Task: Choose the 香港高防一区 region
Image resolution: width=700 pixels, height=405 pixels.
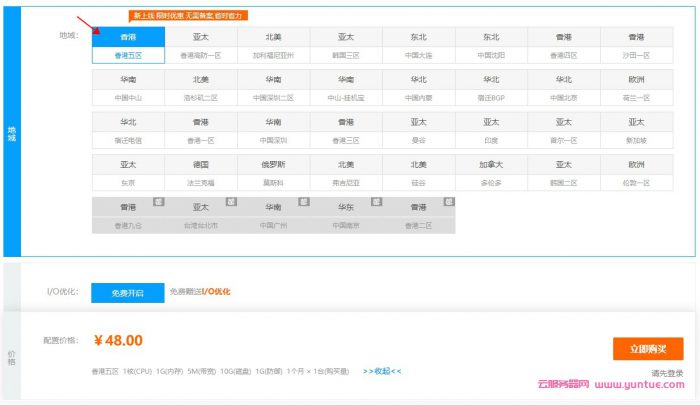Action: 201,45
